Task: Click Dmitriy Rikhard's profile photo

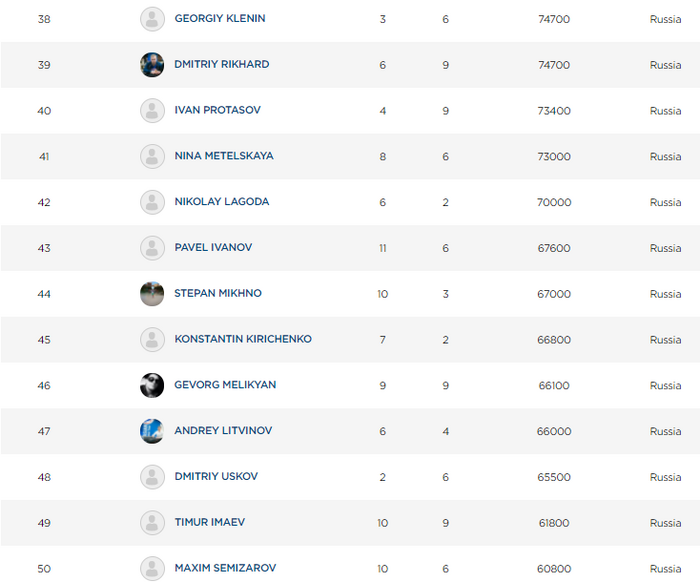Action: point(152,65)
